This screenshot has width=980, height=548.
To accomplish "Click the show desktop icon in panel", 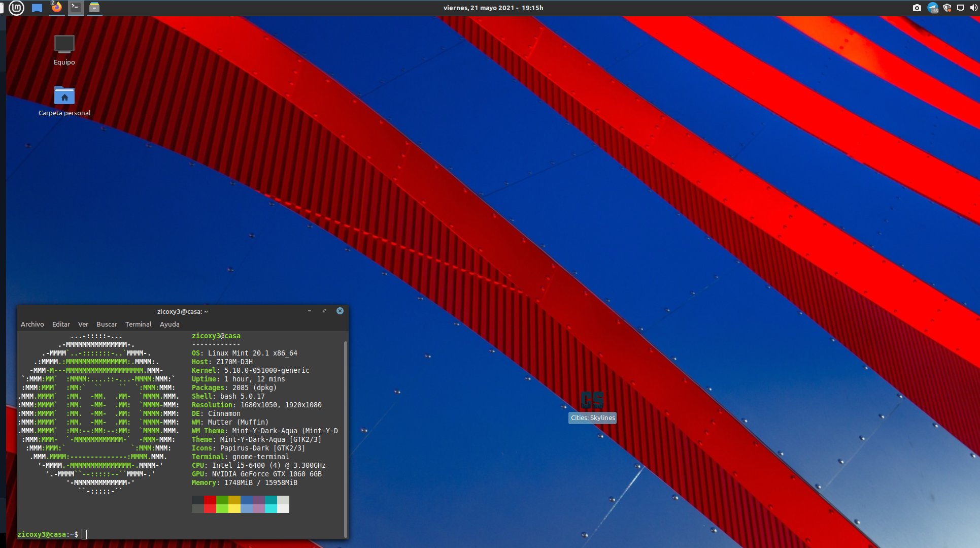I will 37,8.
